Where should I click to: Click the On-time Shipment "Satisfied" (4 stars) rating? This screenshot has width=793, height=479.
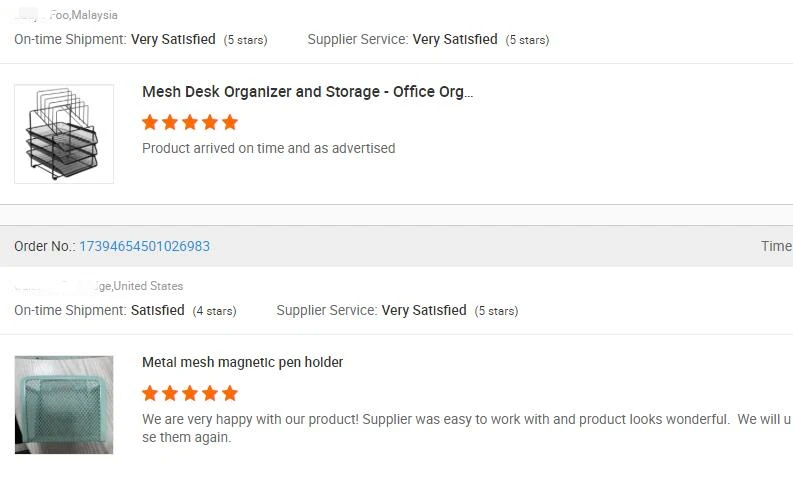(x=157, y=310)
